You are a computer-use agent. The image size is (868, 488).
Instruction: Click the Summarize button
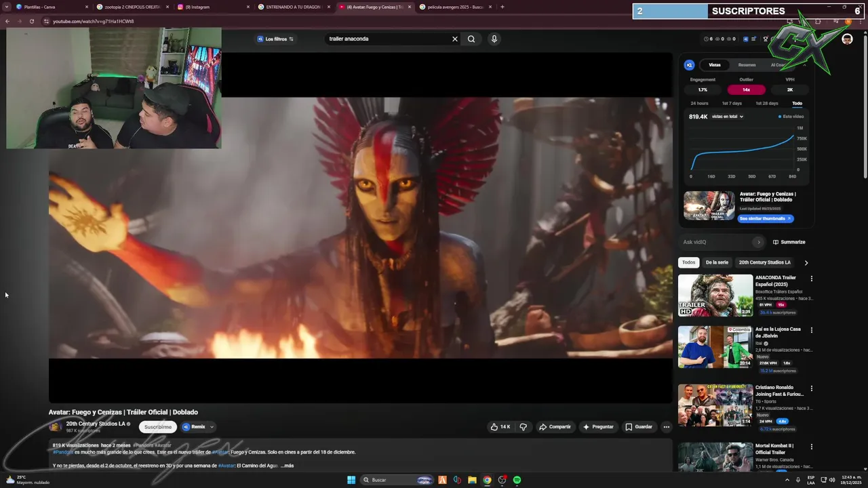(789, 242)
